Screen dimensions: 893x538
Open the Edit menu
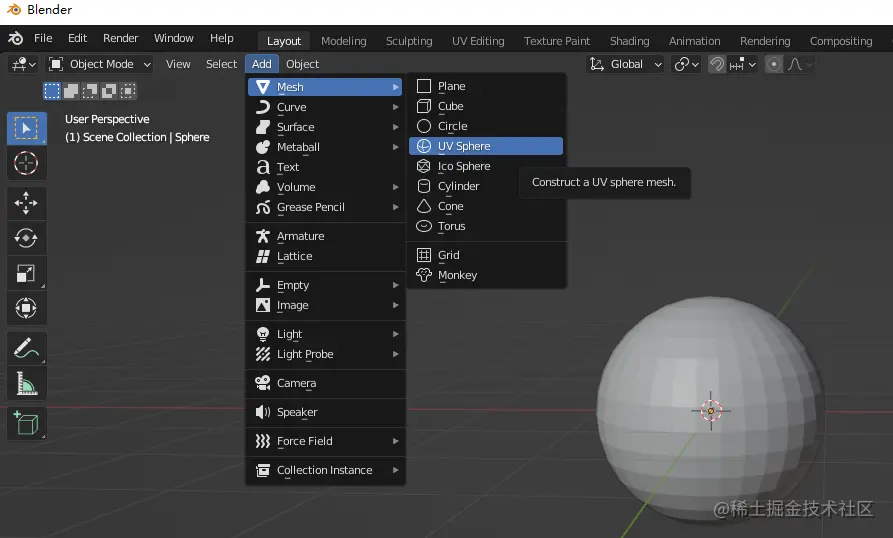pos(77,38)
